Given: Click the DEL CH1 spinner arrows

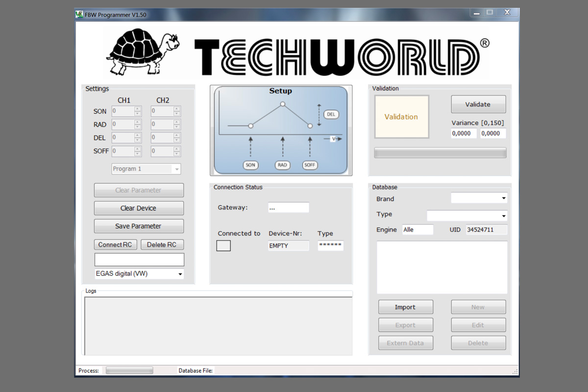Looking at the screenshot, I should click(x=138, y=138).
